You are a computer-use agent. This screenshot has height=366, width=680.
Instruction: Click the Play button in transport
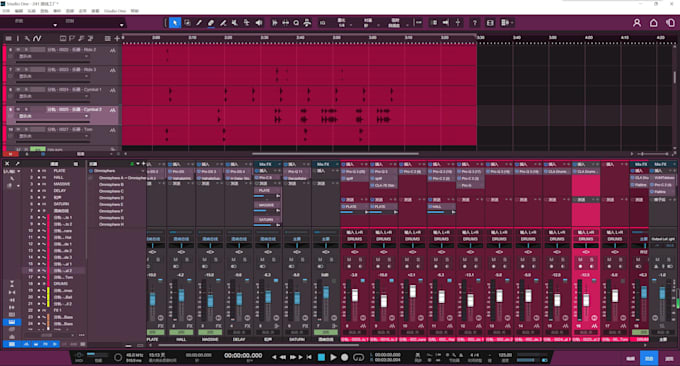tap(333, 357)
